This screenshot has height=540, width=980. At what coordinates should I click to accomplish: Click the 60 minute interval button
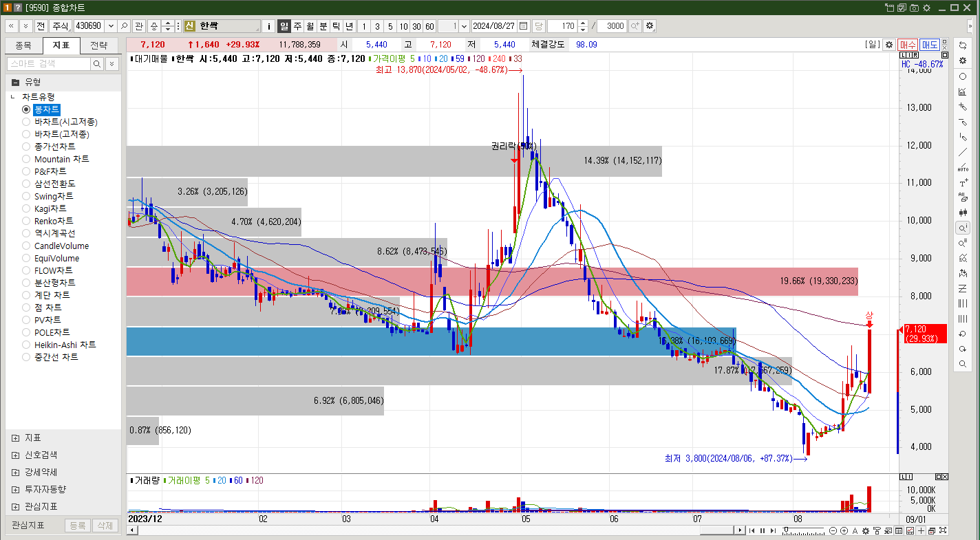click(429, 26)
